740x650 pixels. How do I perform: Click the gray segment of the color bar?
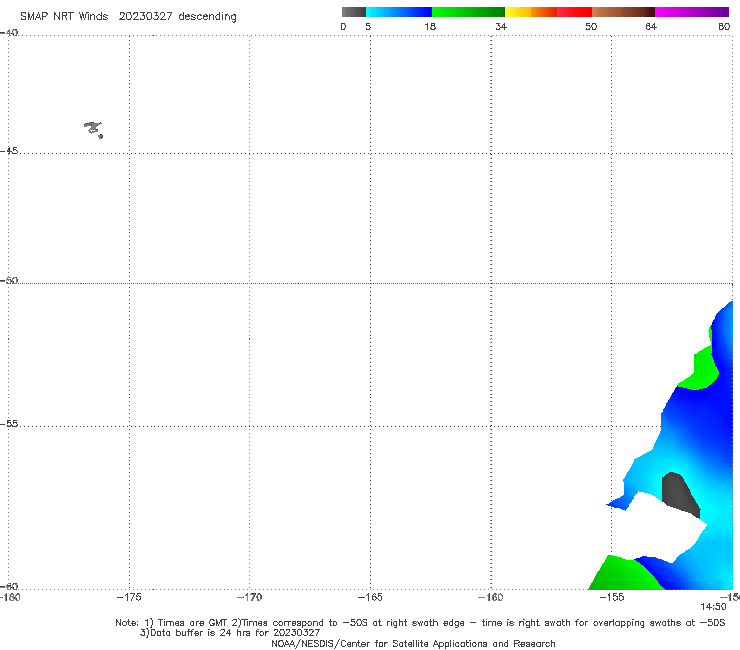pyautogui.click(x=354, y=12)
